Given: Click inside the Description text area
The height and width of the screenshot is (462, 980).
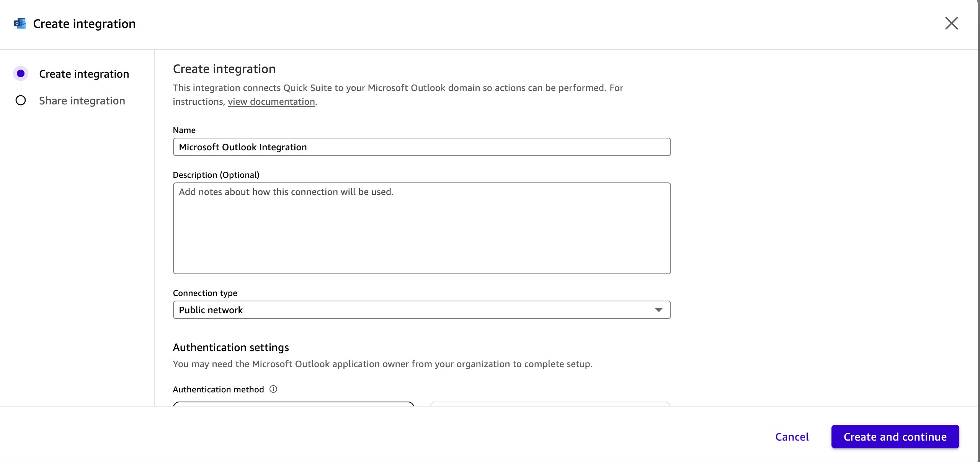Looking at the screenshot, I should click(421, 229).
